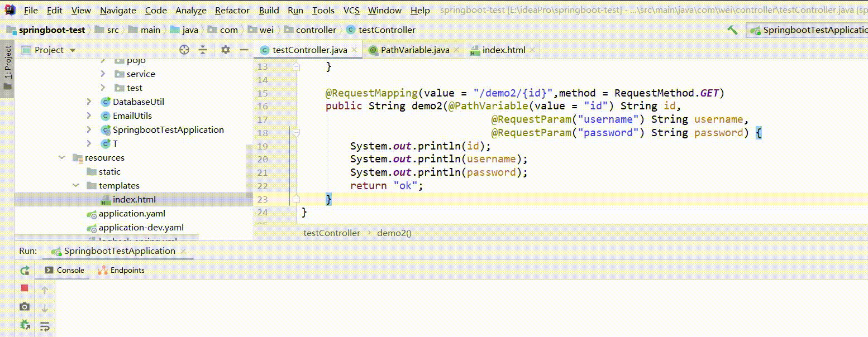Switch to the Endpoints tab
The height and width of the screenshot is (337, 868).
[x=121, y=270]
